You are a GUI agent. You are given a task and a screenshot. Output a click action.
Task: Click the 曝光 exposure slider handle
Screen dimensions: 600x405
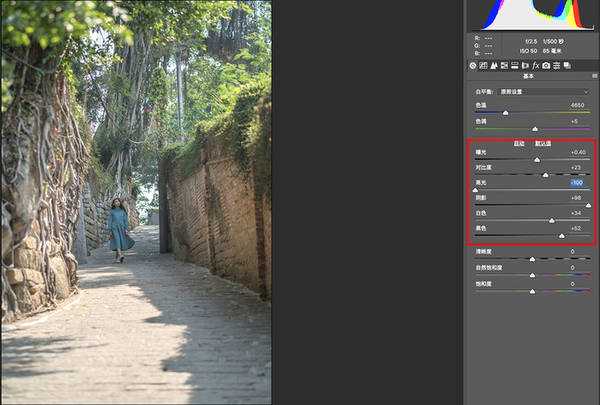coord(537,160)
